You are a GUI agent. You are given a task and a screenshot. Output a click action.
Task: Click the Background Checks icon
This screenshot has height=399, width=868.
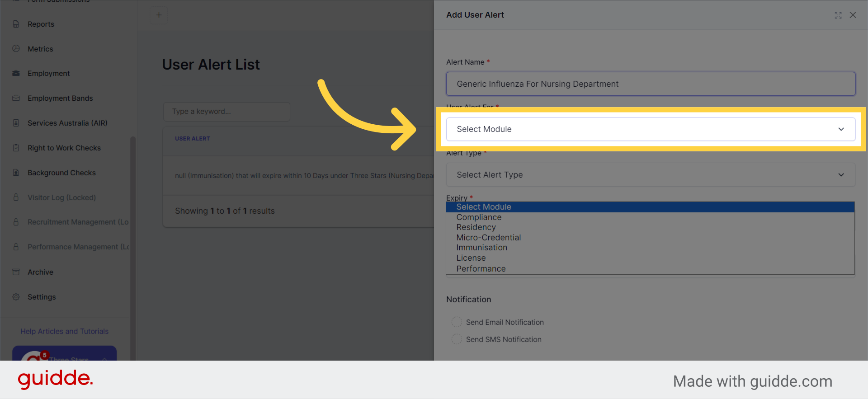click(16, 173)
